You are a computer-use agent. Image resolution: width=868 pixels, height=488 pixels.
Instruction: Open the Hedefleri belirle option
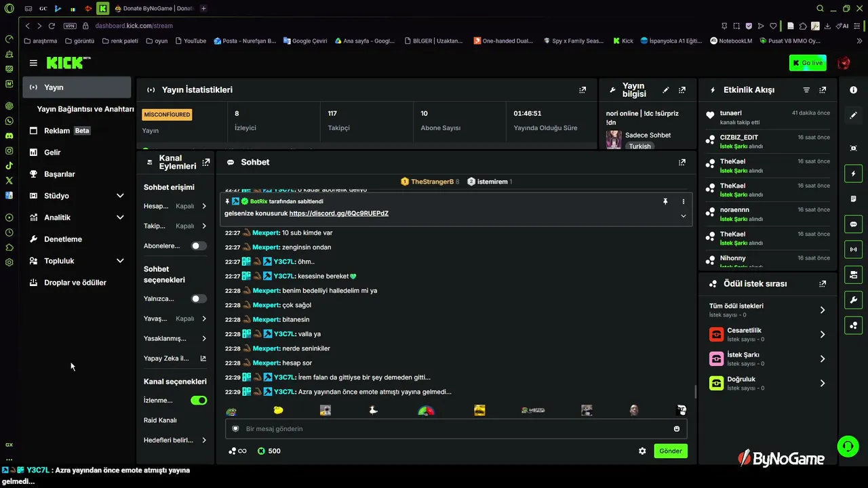coord(175,440)
